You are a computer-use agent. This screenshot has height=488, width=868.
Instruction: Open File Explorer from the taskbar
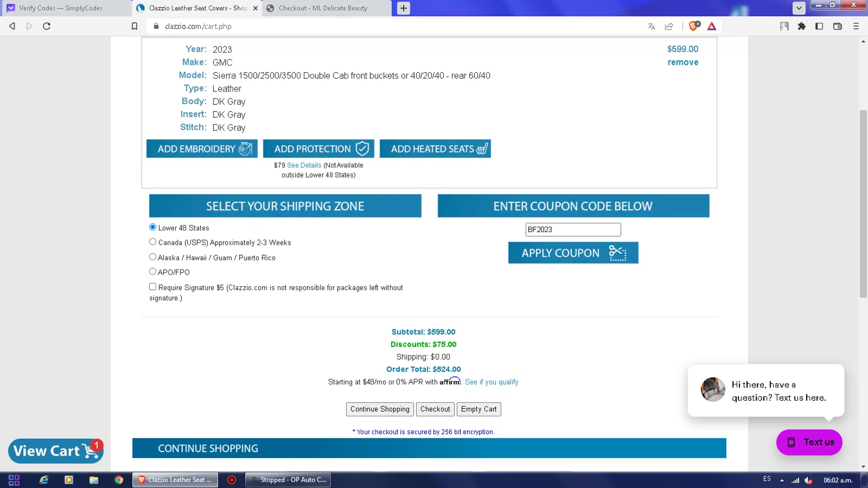point(94,480)
